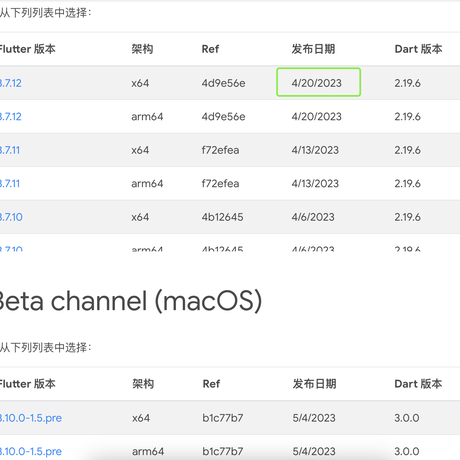The image size is (460, 460).
Task: Click Dart version 2.19.6 in the 3.7.11 arm64 row
Action: coord(407,184)
